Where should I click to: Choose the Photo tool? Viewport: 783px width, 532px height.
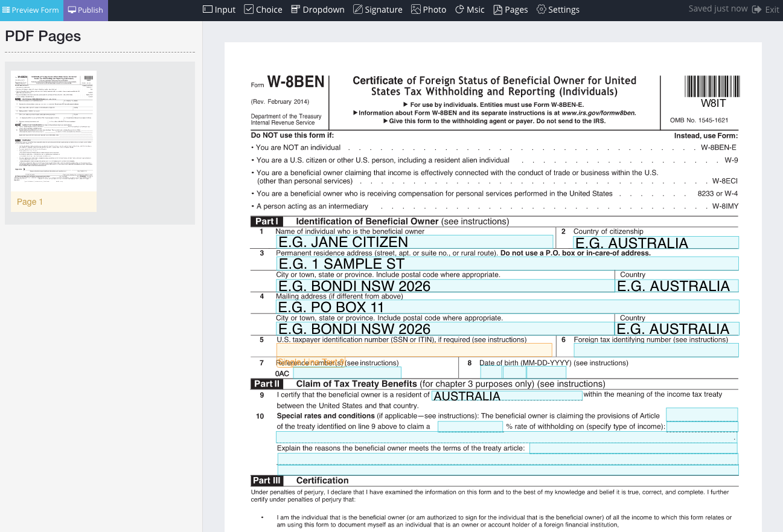tap(429, 10)
